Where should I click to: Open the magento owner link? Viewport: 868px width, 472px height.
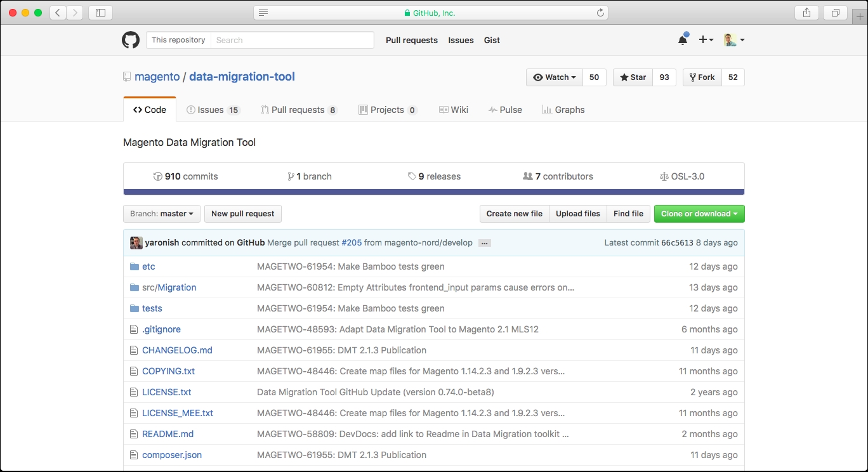[x=157, y=77]
